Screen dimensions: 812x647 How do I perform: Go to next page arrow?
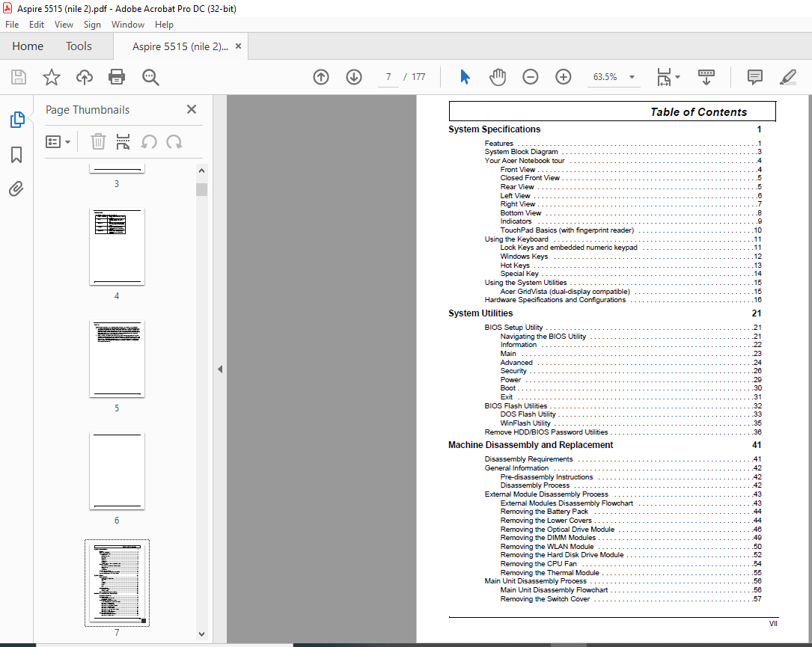(354, 77)
